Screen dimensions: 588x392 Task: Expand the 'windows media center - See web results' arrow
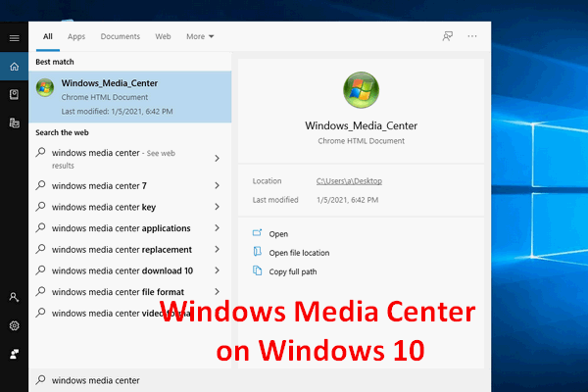(x=217, y=159)
